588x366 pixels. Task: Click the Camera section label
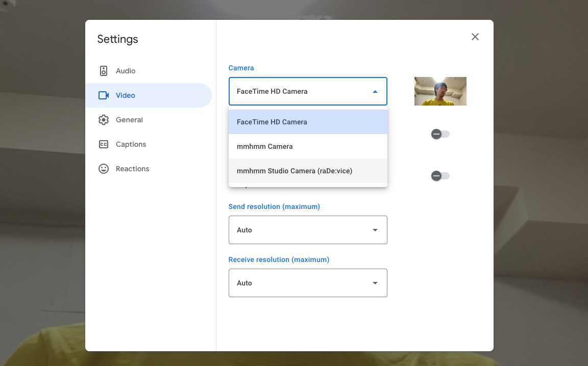click(241, 68)
